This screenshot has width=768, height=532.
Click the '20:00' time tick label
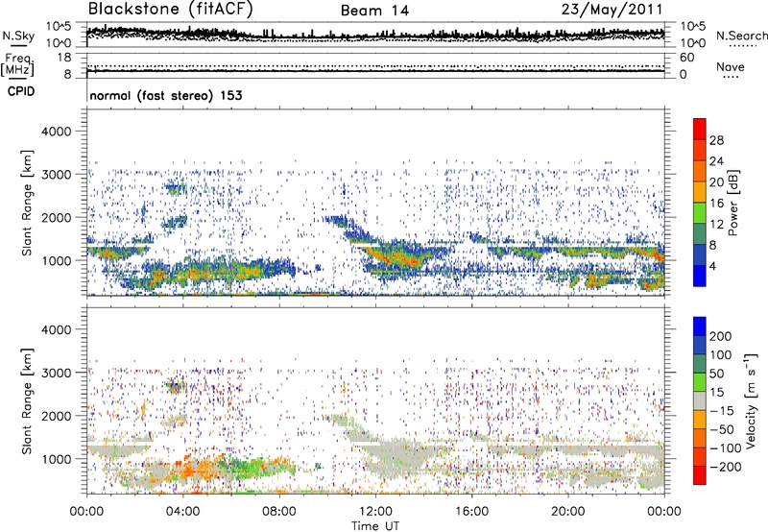click(567, 512)
